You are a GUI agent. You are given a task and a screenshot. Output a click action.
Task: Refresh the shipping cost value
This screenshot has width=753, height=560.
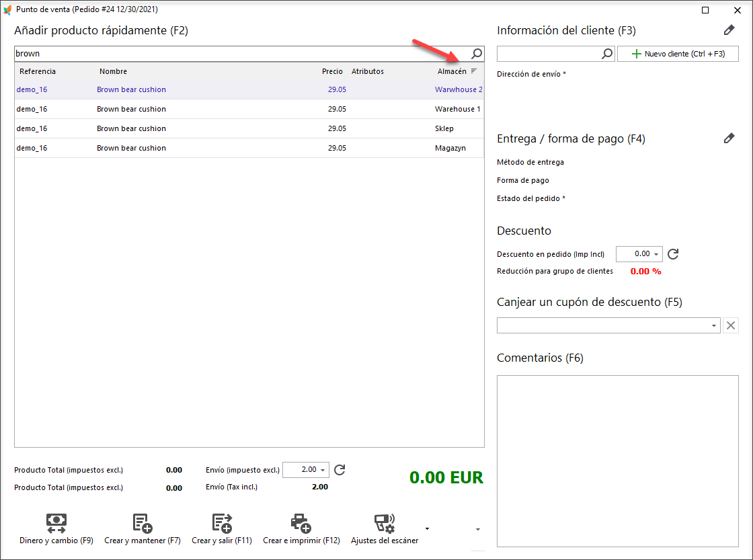pos(340,470)
